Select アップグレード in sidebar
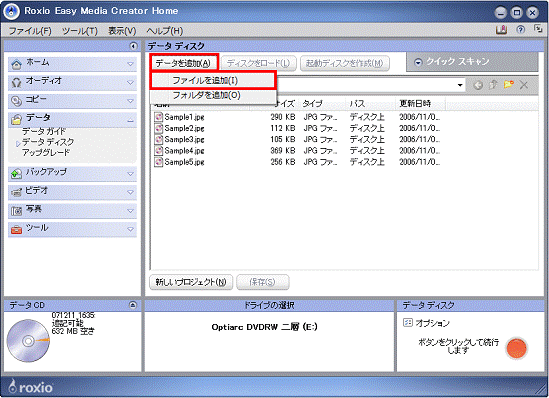Image resolution: width=549 pixels, height=398 pixels. coord(46,153)
